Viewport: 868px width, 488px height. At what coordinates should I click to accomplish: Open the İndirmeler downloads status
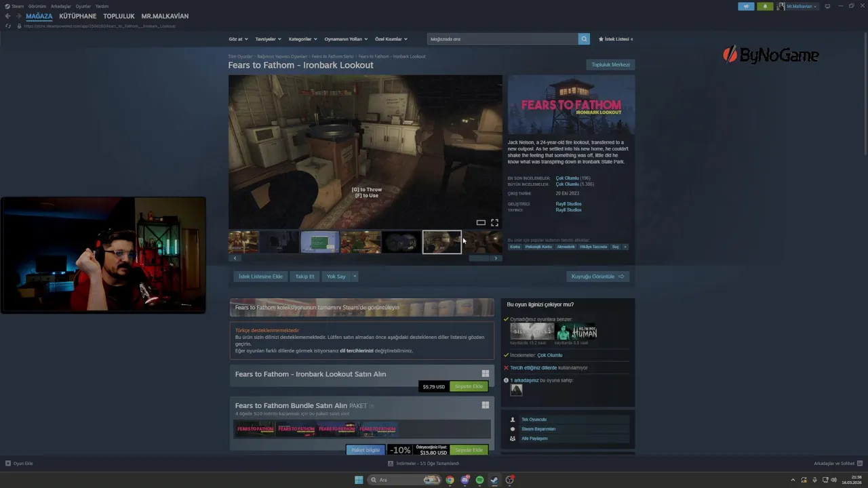point(424,464)
